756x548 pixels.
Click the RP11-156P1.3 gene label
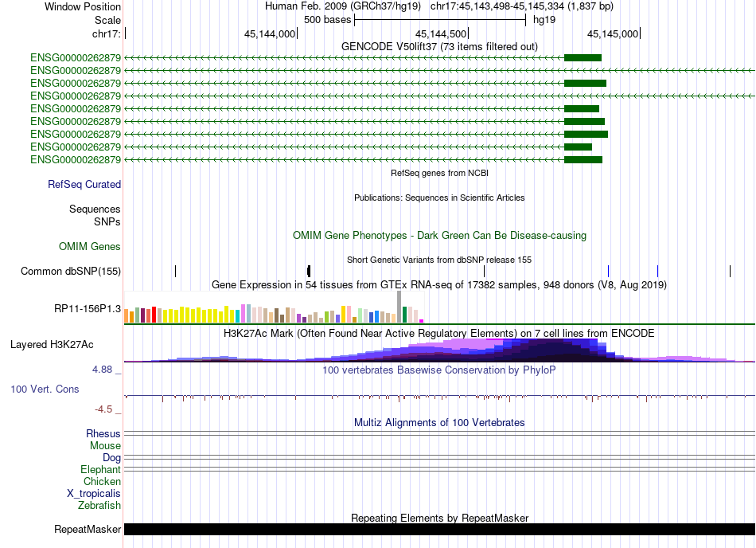tap(88, 309)
